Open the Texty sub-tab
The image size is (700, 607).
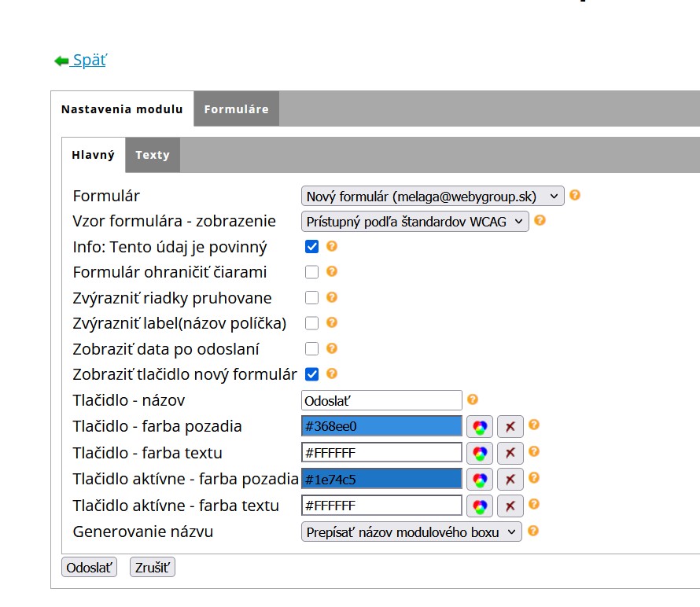152,155
